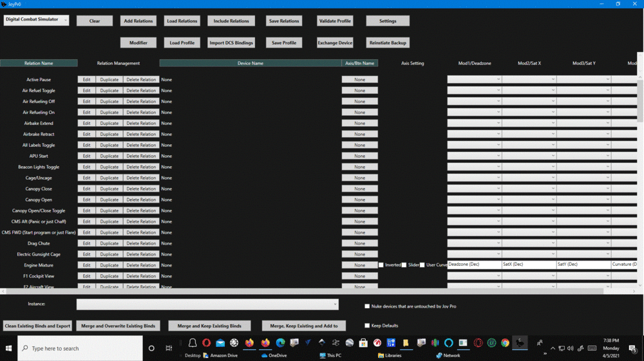Open the touch keyboard tray icon
The height and width of the screenshot is (361, 644).
[x=592, y=348]
